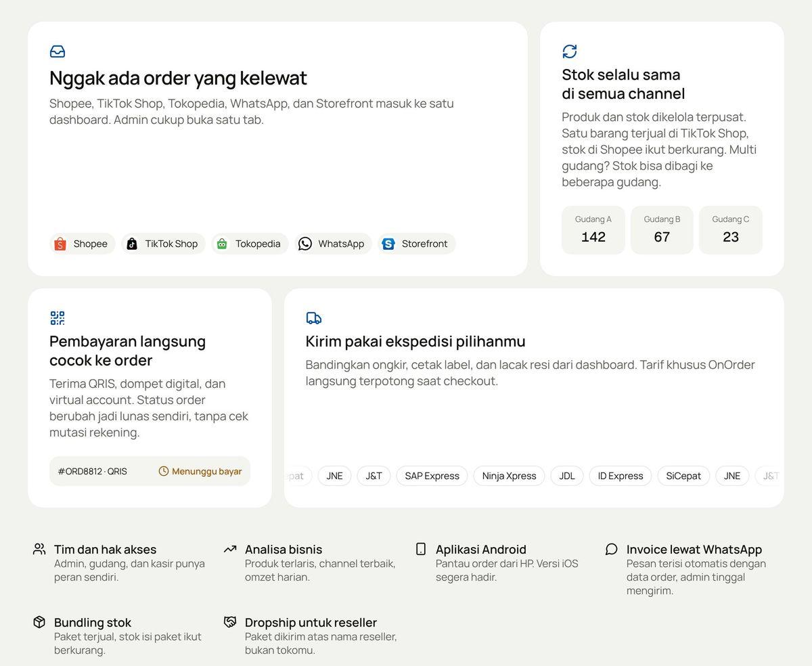
Task: Choose the SiCepat courier chip
Action: tap(683, 476)
